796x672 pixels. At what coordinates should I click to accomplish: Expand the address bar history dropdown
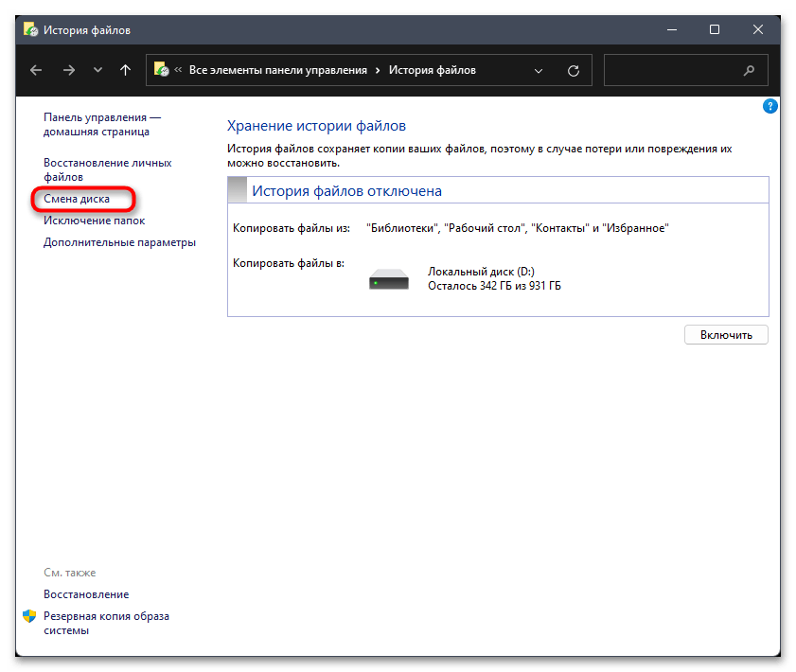(x=539, y=70)
